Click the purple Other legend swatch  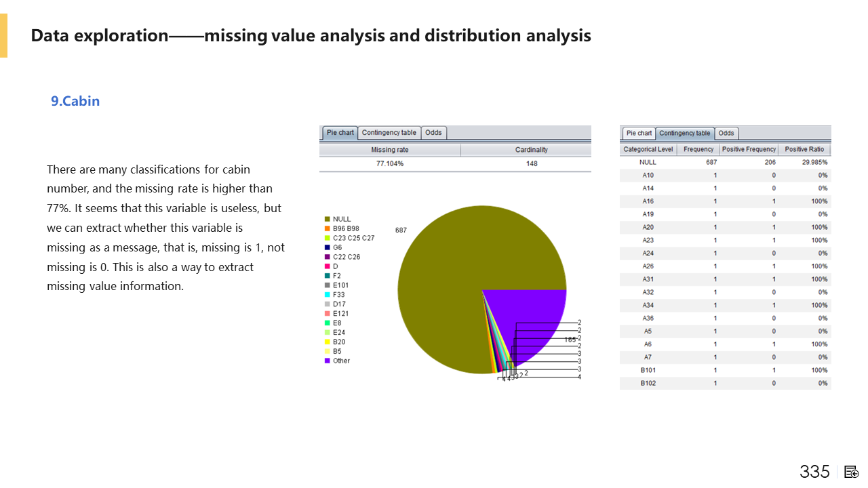(x=327, y=361)
